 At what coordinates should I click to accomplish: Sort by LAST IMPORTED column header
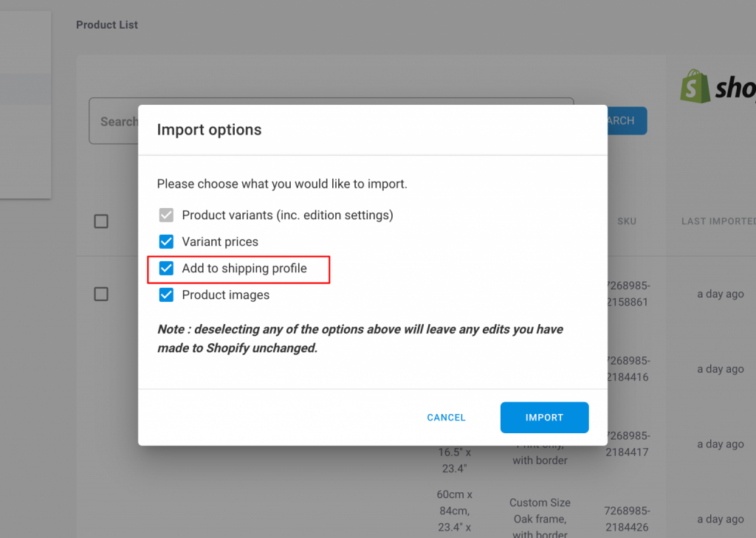(718, 221)
